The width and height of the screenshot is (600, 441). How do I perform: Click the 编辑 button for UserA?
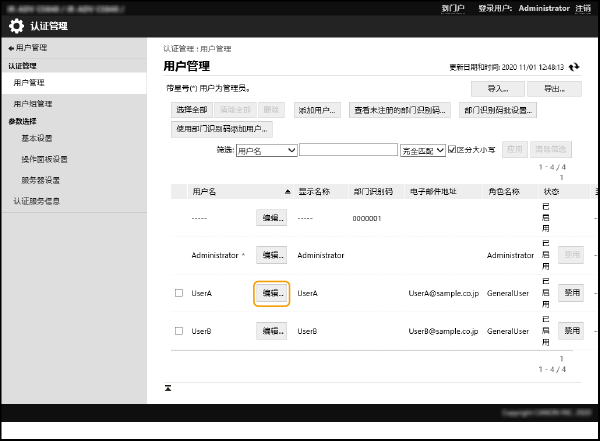pos(271,293)
